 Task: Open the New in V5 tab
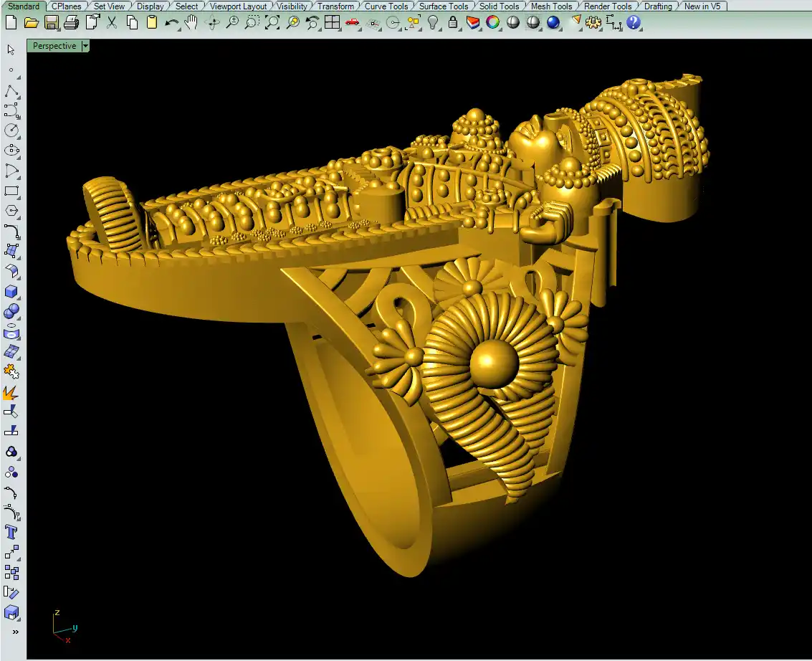point(702,6)
